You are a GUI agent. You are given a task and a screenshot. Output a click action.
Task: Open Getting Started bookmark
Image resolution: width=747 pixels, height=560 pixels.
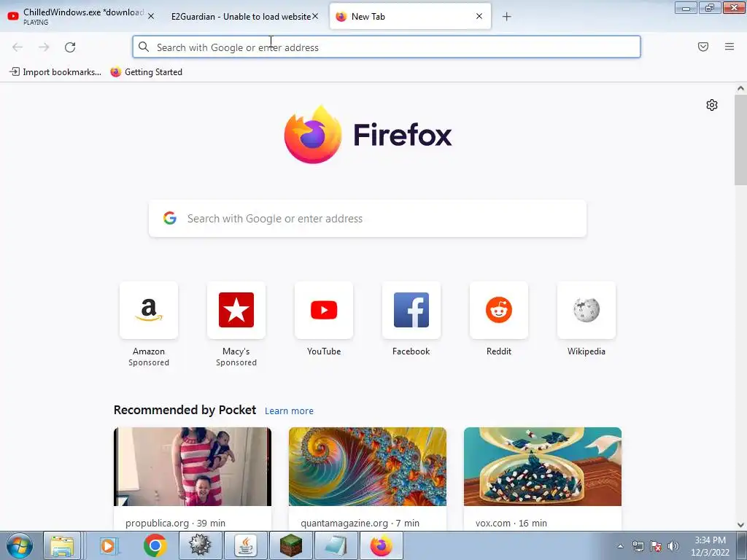coord(146,72)
